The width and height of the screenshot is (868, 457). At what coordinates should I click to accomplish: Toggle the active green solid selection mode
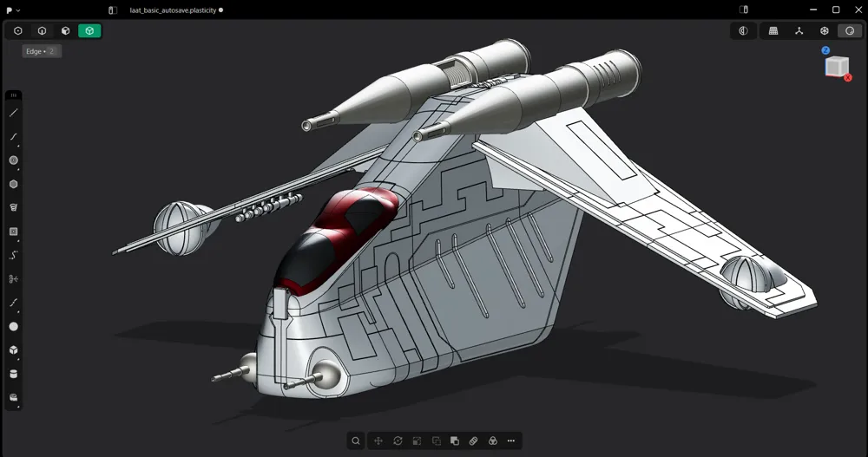coord(89,31)
